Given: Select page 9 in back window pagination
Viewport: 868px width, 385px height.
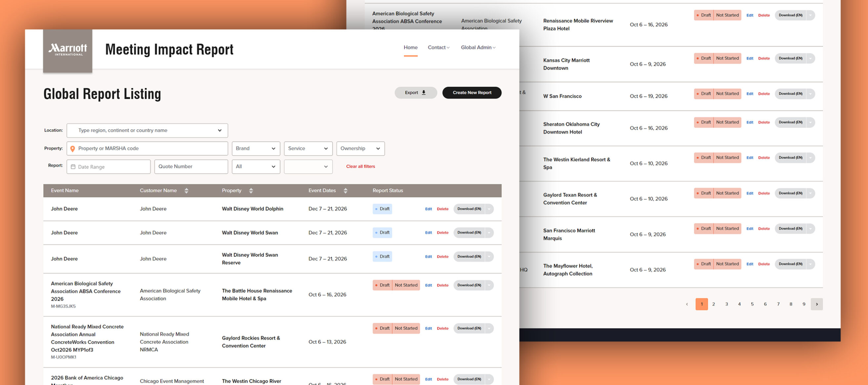Looking at the screenshot, I should [x=804, y=304].
